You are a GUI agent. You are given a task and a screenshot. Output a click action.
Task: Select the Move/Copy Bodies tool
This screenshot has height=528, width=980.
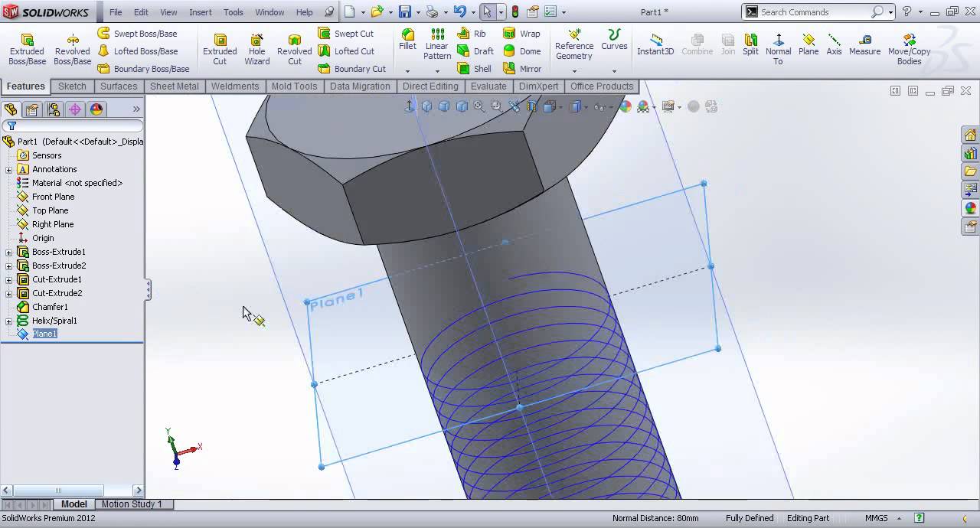[x=909, y=49]
